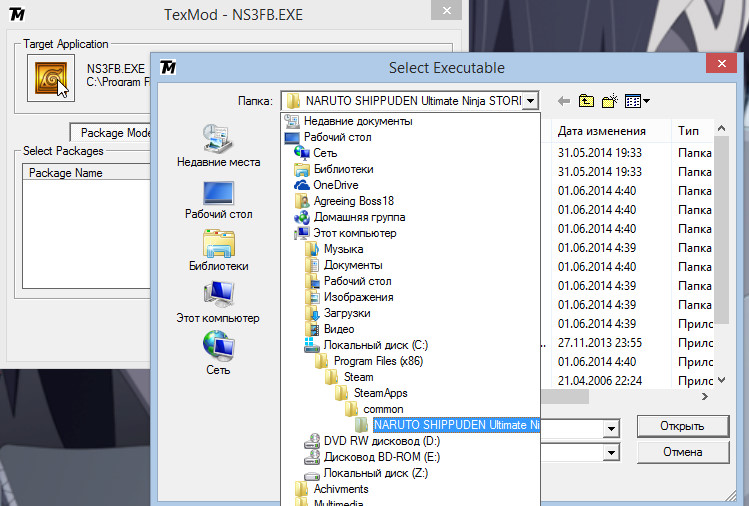This screenshot has height=506, width=749.
Task: Click the Select Executable title bar logo
Action: (168, 67)
